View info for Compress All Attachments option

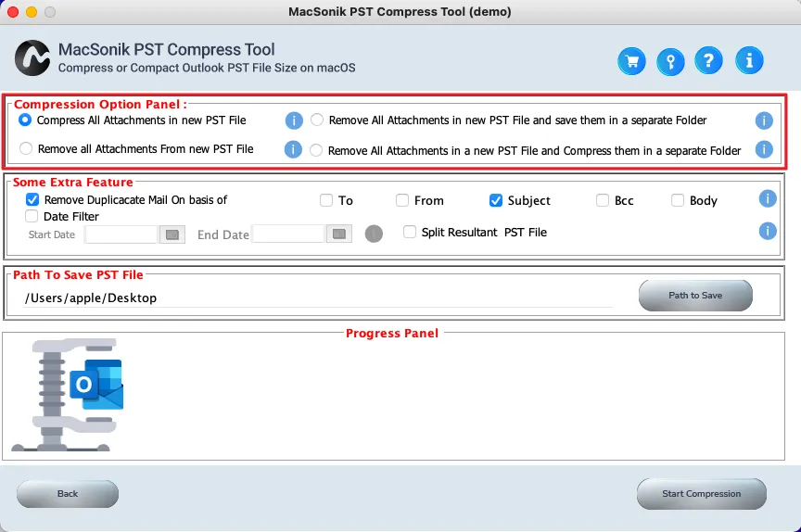point(294,120)
